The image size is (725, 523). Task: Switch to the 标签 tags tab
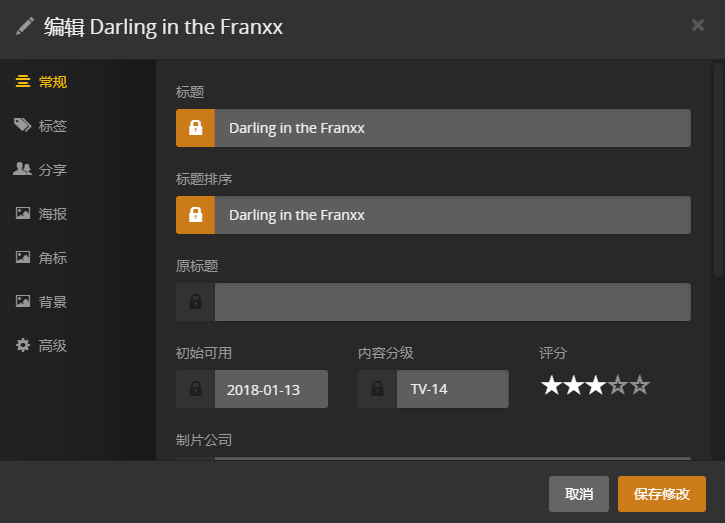coord(52,126)
